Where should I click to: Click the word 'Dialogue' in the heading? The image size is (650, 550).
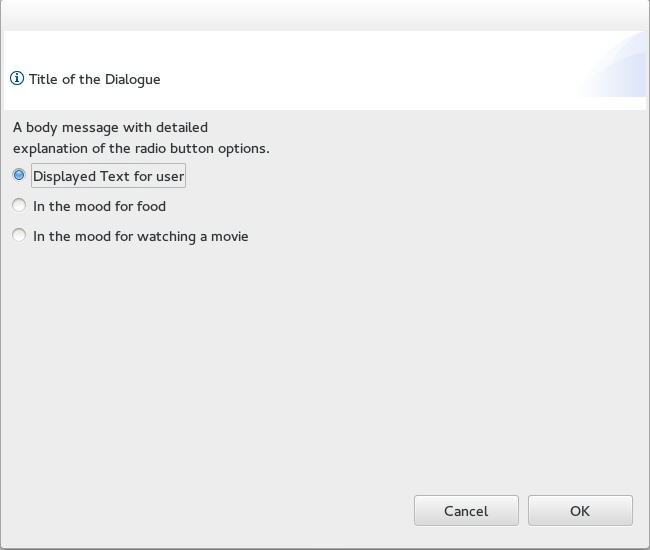133,80
